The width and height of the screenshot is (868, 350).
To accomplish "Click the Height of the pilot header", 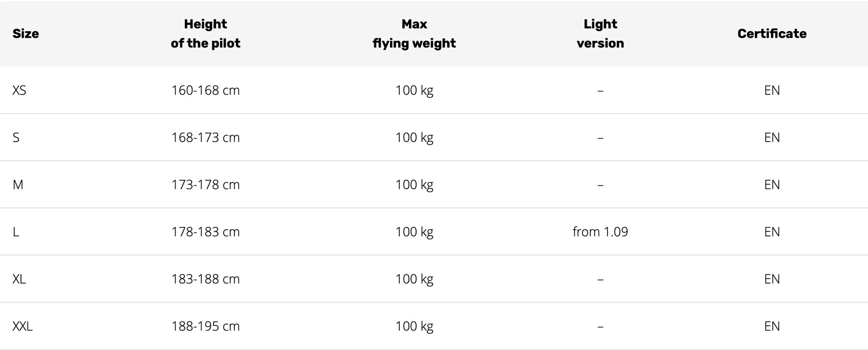I will click(205, 34).
